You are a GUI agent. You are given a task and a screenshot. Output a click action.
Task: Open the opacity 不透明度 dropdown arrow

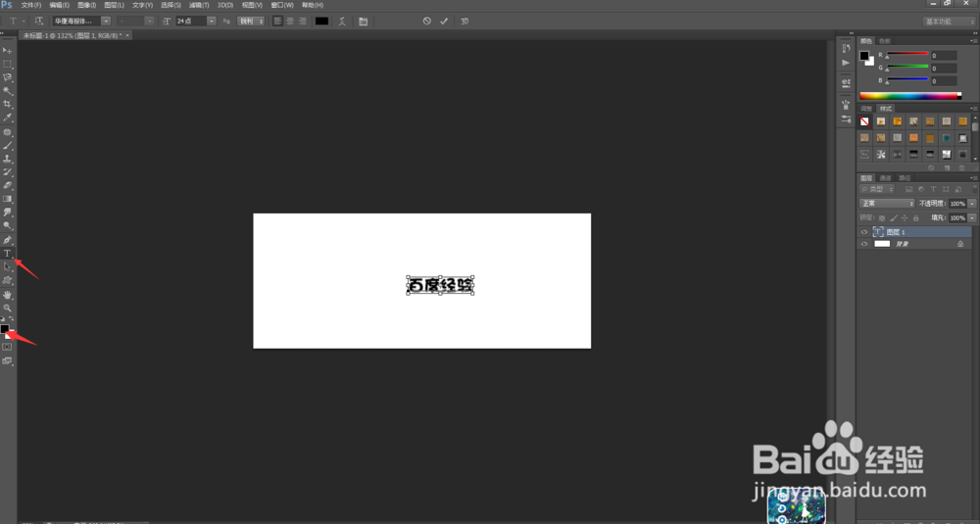click(972, 204)
